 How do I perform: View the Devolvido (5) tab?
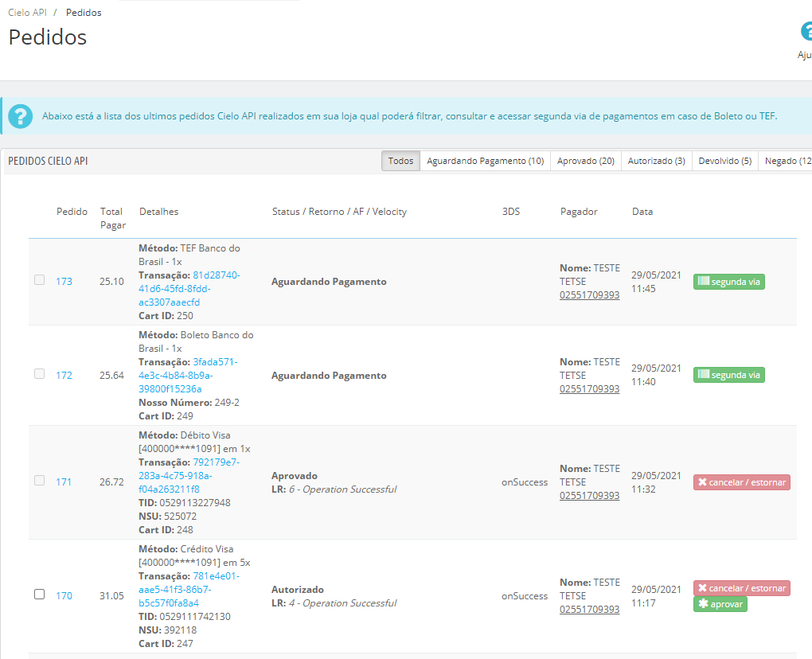click(725, 161)
